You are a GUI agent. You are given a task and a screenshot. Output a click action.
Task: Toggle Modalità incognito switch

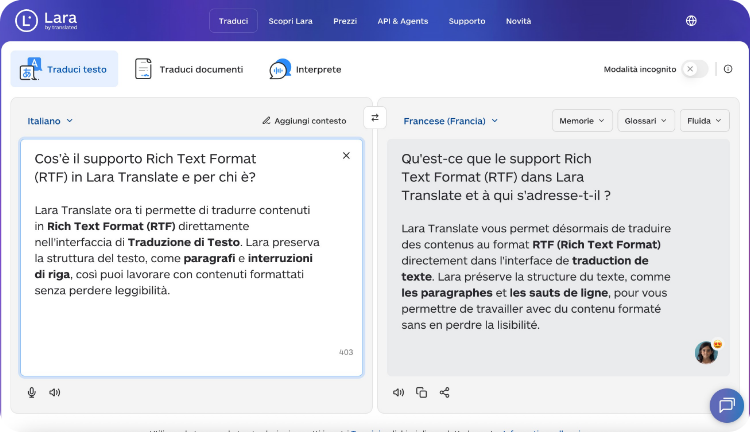695,69
